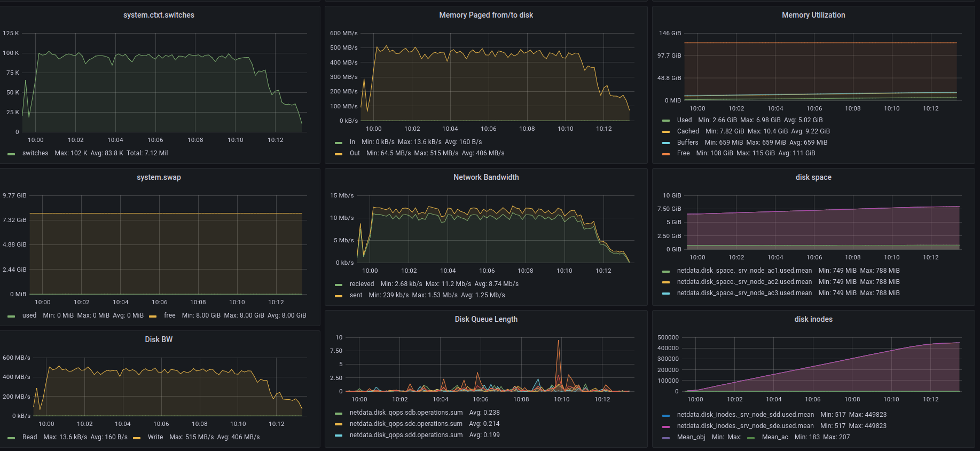Toggle the Cached series in Memory Utilization legend
Viewport: 980px width, 451px height.
688,131
